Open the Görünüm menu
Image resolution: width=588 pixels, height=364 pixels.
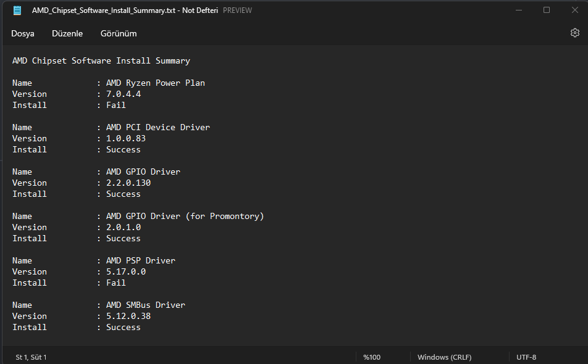(119, 33)
